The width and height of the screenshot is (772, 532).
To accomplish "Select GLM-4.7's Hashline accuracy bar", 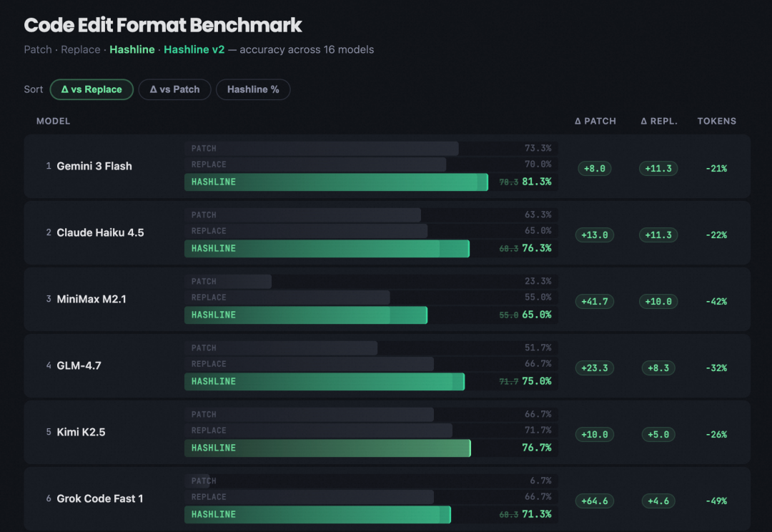I will pos(322,381).
